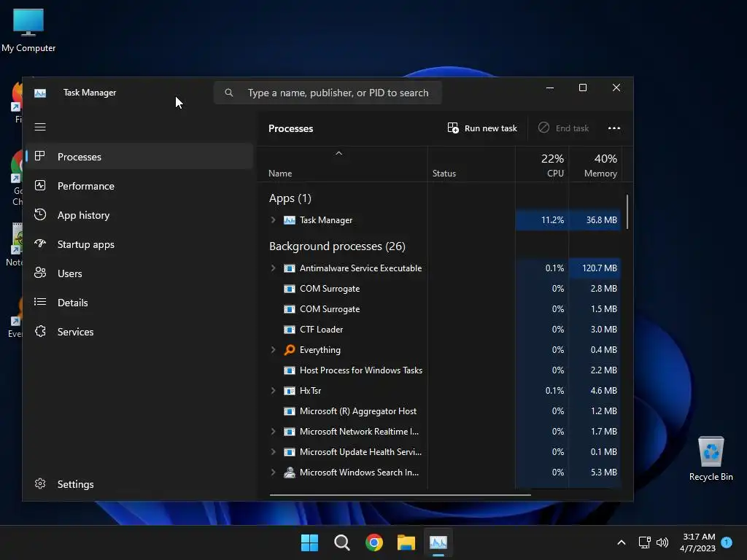Click the App history clock icon
The width and height of the screenshot is (747, 560).
click(x=40, y=215)
